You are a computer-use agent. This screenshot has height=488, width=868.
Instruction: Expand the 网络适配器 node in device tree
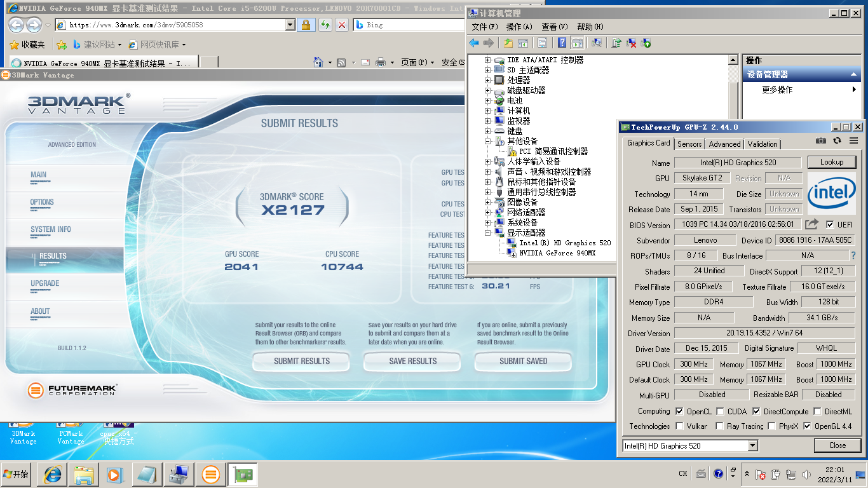tap(488, 212)
